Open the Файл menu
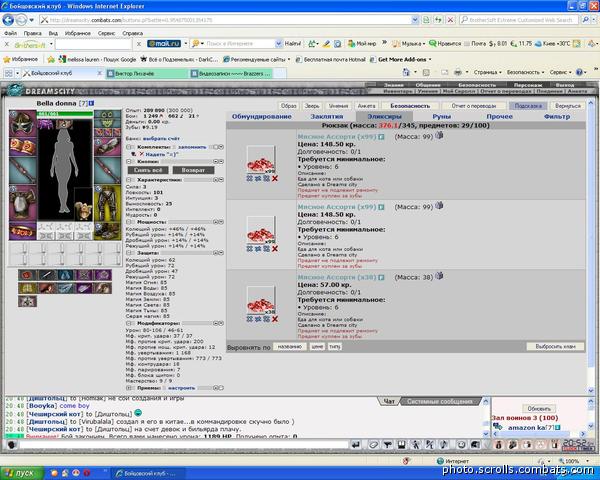The width and height of the screenshot is (600, 480). [10, 33]
